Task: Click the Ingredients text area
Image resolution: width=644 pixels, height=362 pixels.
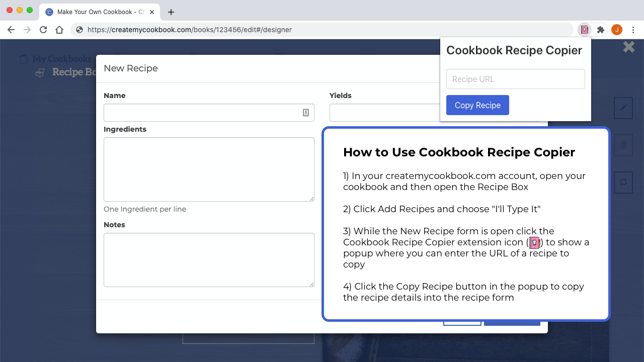Action: point(208,169)
